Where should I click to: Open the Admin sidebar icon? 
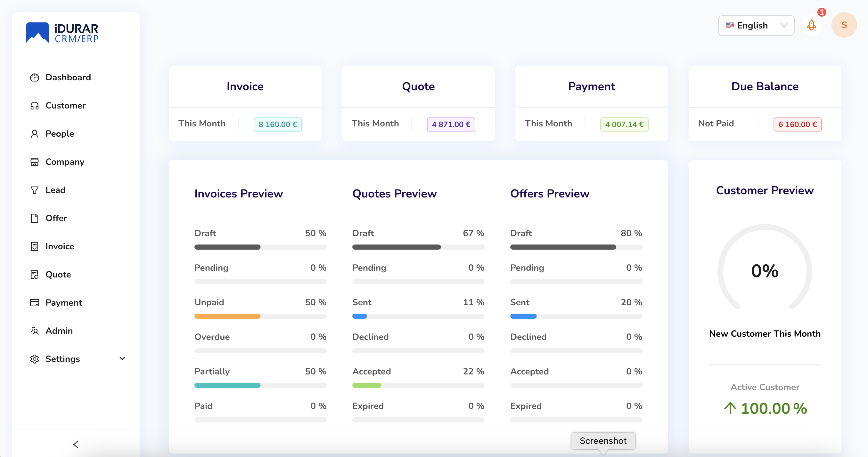click(x=34, y=331)
